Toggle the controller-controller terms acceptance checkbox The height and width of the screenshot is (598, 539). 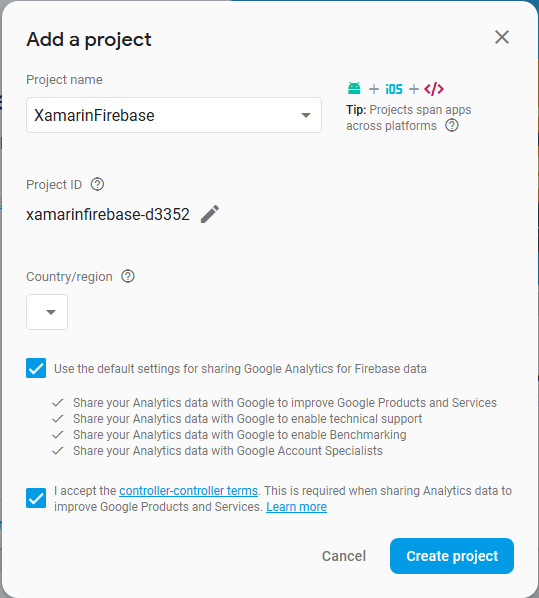tap(36, 498)
